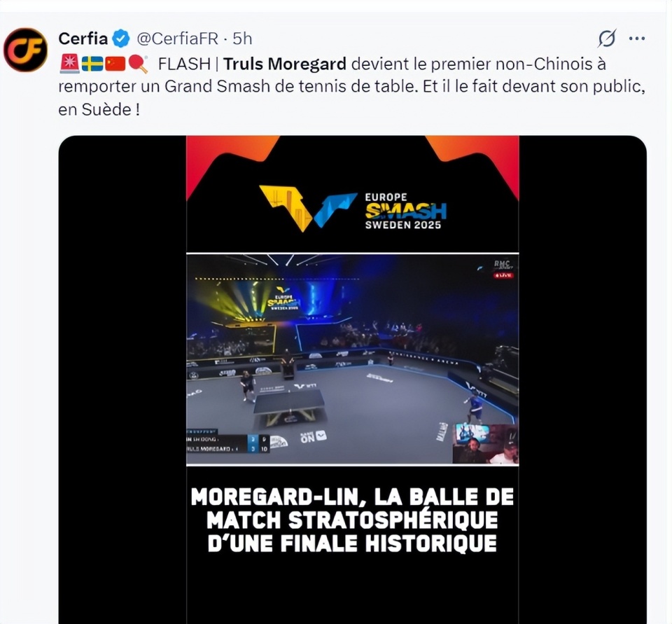Click the RMC live badge in video
The height and width of the screenshot is (624, 672).
[503, 269]
